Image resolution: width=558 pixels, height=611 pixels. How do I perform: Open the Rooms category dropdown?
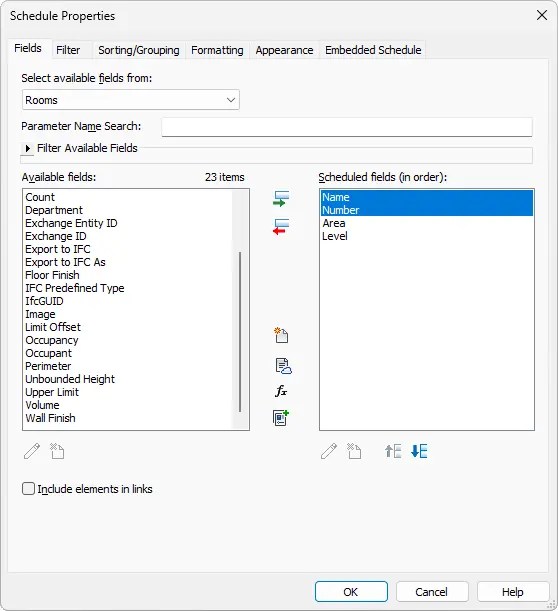tap(131, 100)
